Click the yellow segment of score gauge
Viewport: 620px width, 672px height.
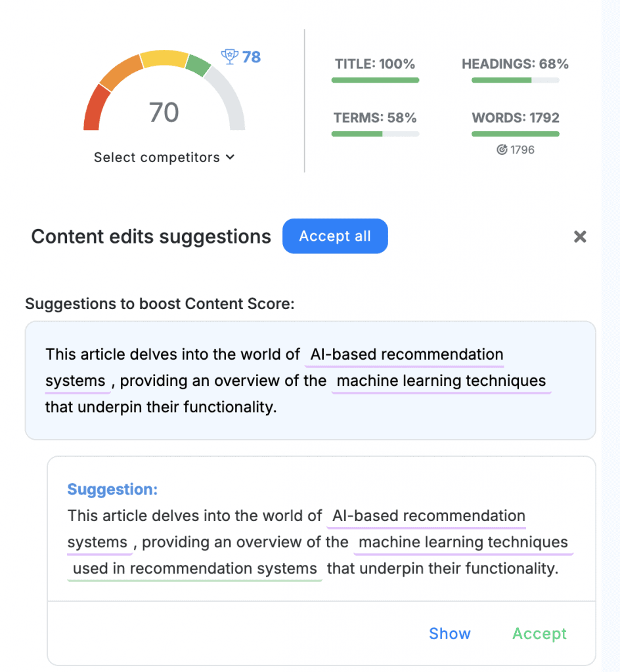[x=164, y=58]
